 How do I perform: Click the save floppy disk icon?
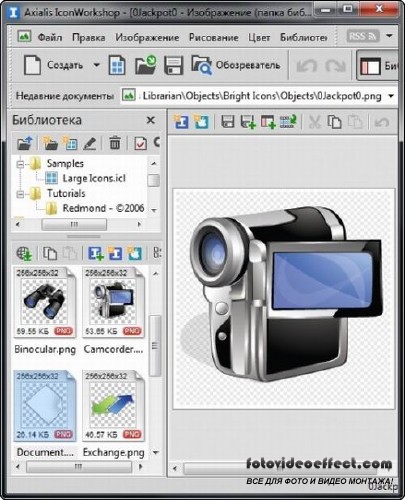click(x=174, y=65)
